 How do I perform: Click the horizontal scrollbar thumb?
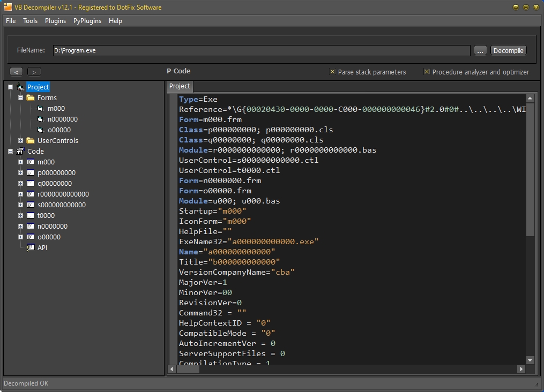pyautogui.click(x=188, y=369)
